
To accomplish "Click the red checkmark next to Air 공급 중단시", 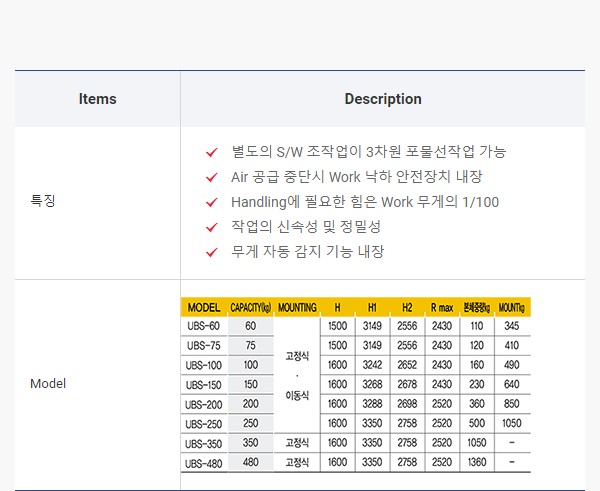I will (211, 177).
